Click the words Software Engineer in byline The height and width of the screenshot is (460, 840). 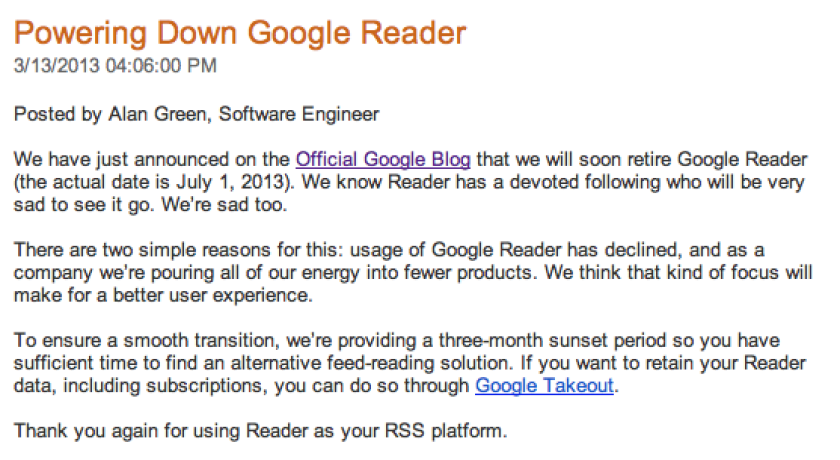[299, 114]
